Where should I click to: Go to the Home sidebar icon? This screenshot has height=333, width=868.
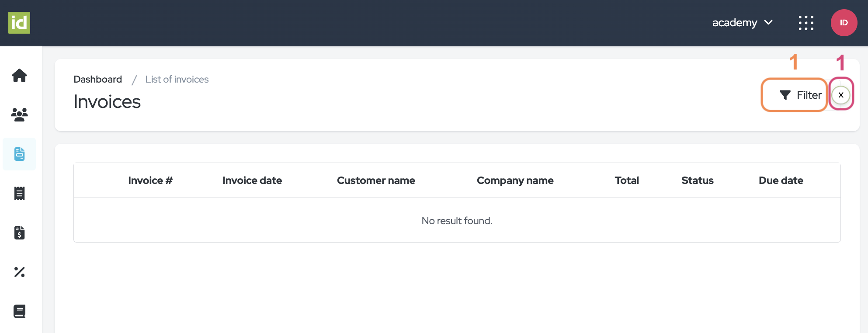tap(19, 76)
